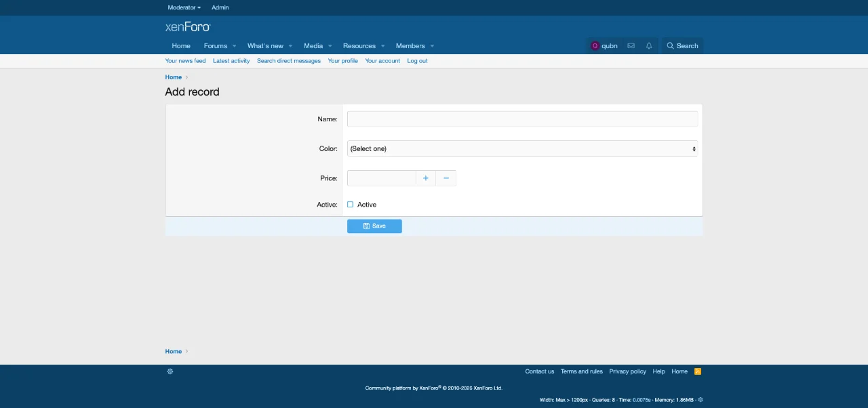Open the conversations envelope icon
This screenshot has width=868, height=408.
(x=631, y=46)
